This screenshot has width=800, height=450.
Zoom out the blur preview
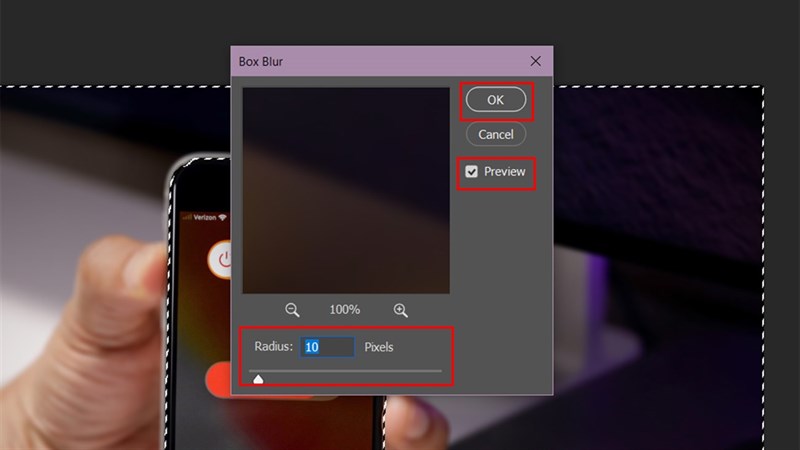(x=292, y=310)
